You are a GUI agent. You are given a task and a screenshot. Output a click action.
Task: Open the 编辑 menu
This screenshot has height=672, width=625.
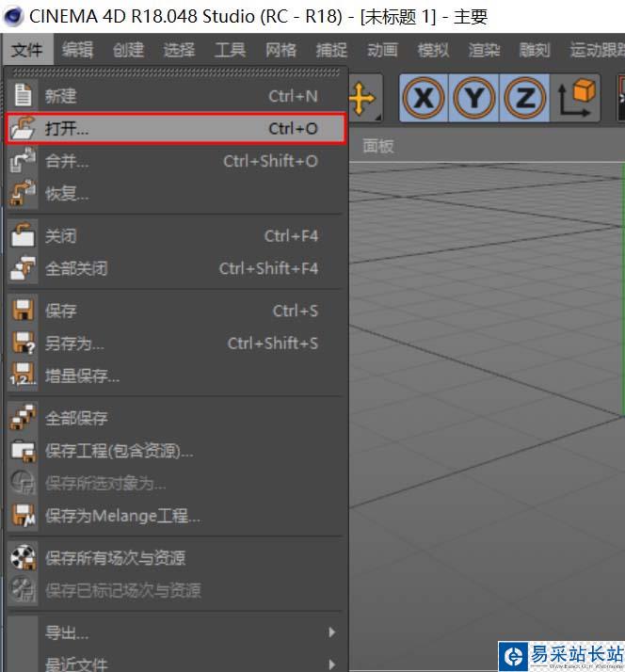coord(77,50)
